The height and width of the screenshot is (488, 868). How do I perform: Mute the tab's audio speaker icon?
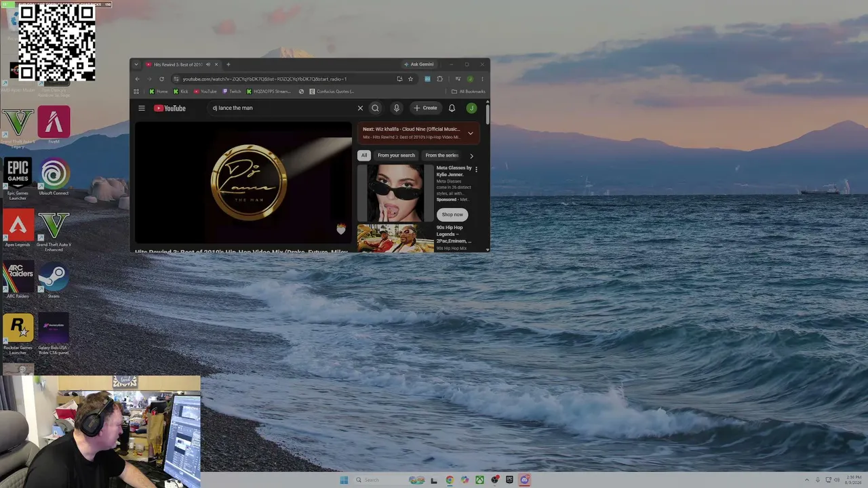[208, 64]
